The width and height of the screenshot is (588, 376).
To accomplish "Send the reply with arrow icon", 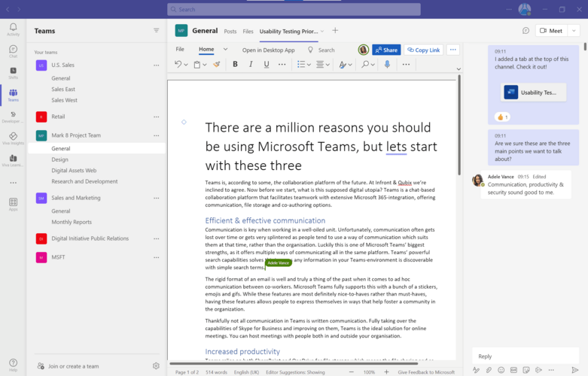I will tap(575, 370).
